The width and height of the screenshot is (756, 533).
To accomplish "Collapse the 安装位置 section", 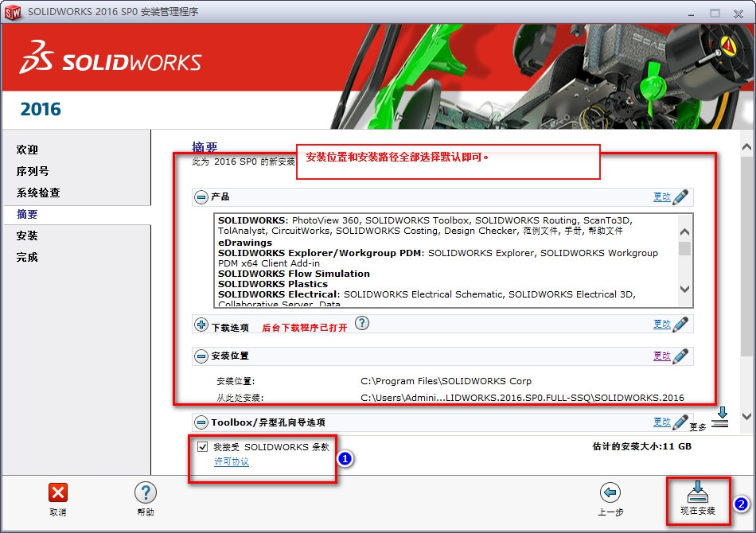I will coord(201,356).
